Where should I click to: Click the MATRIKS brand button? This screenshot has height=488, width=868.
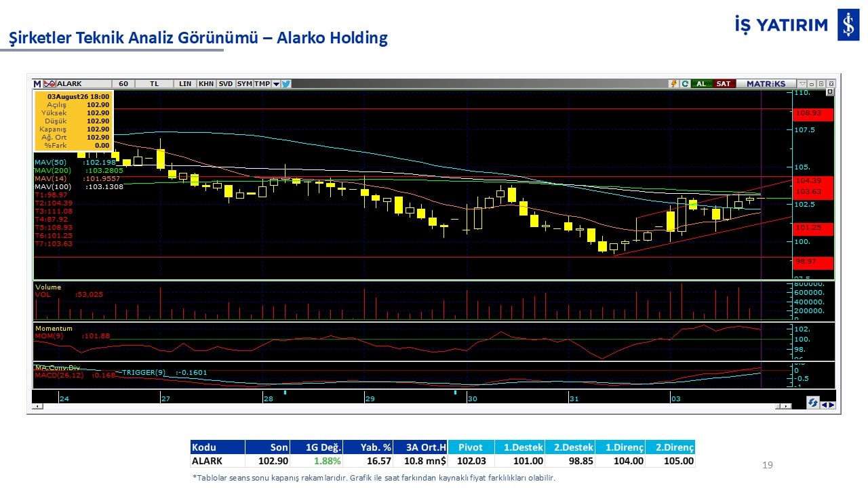point(766,84)
